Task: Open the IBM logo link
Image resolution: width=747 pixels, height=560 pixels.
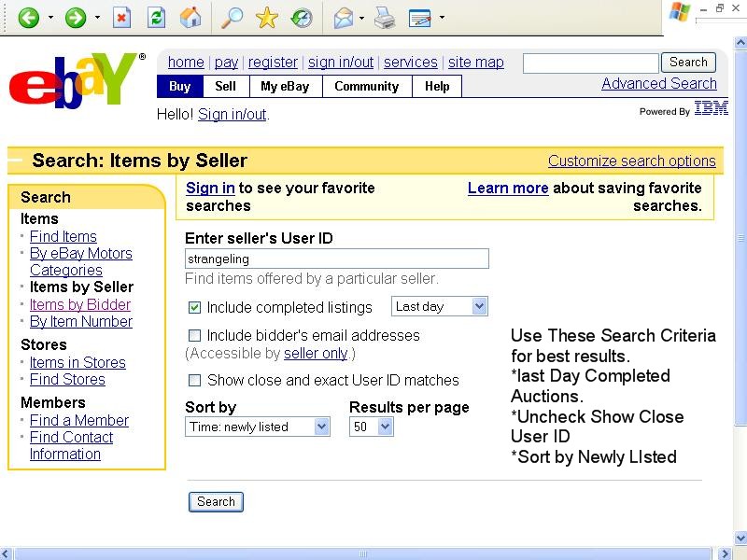Action: 711,108
